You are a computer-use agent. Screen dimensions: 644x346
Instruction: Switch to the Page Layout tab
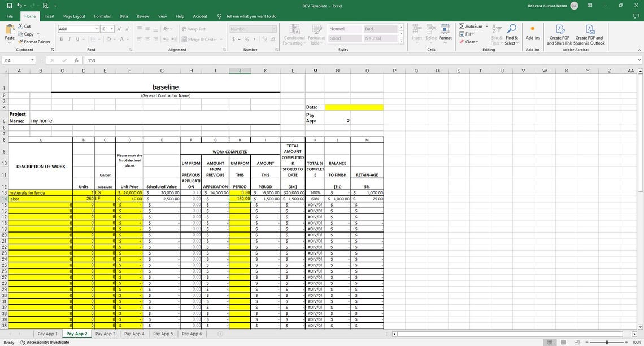pyautogui.click(x=75, y=16)
